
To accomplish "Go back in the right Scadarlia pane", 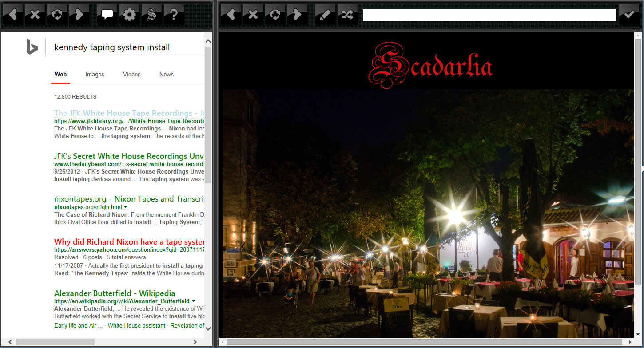I will pos(231,15).
